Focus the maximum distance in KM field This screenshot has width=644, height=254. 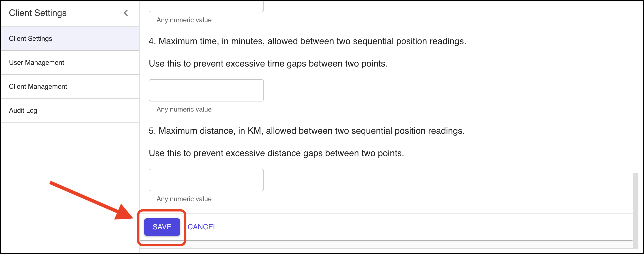(206, 180)
